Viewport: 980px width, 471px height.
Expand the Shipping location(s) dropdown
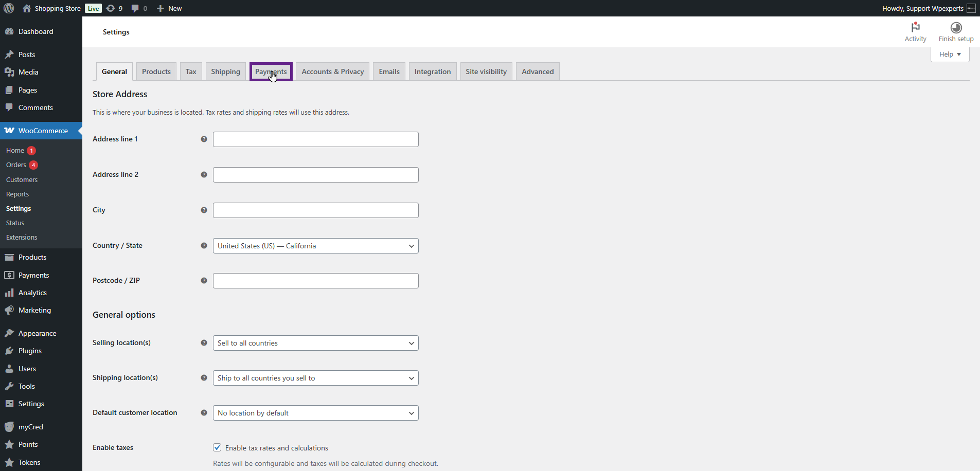tap(315, 378)
